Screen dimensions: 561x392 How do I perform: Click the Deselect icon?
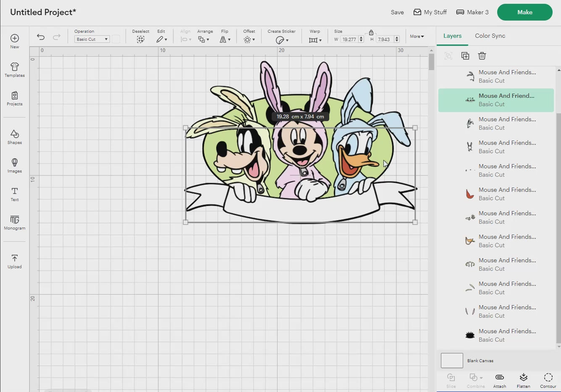point(141,39)
